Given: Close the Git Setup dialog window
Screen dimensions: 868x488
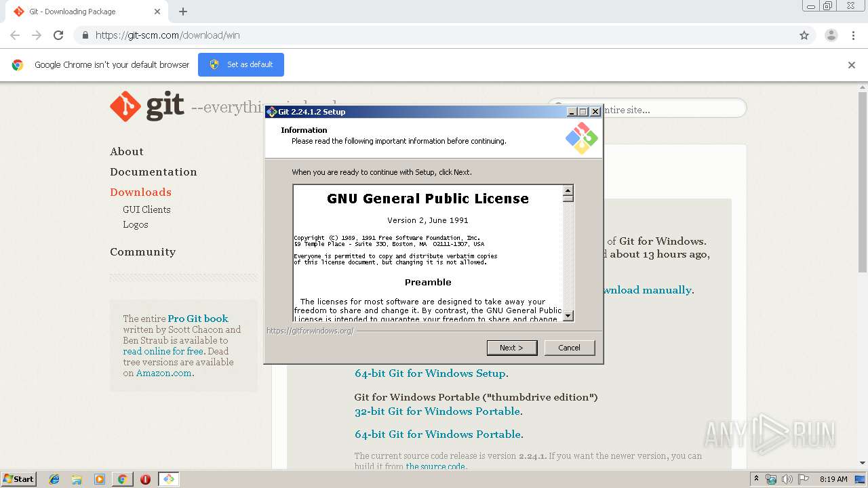Looking at the screenshot, I should point(595,112).
